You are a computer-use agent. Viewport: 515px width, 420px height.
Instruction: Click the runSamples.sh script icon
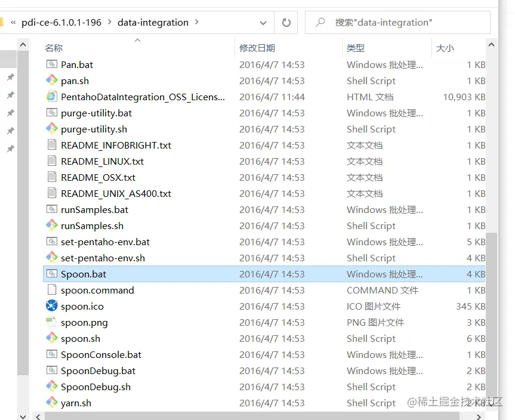coord(51,225)
